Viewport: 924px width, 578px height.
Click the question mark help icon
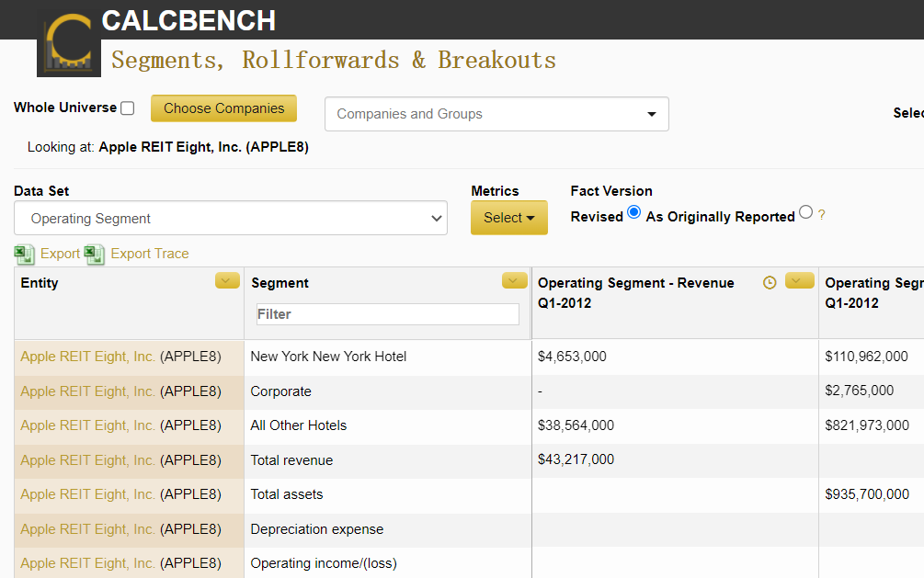pyautogui.click(x=821, y=215)
